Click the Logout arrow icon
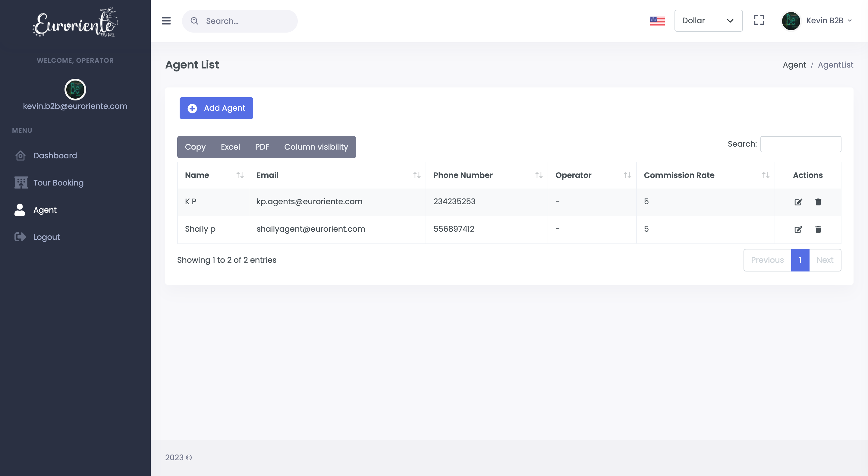Viewport: 868px width, 476px height. pos(20,237)
